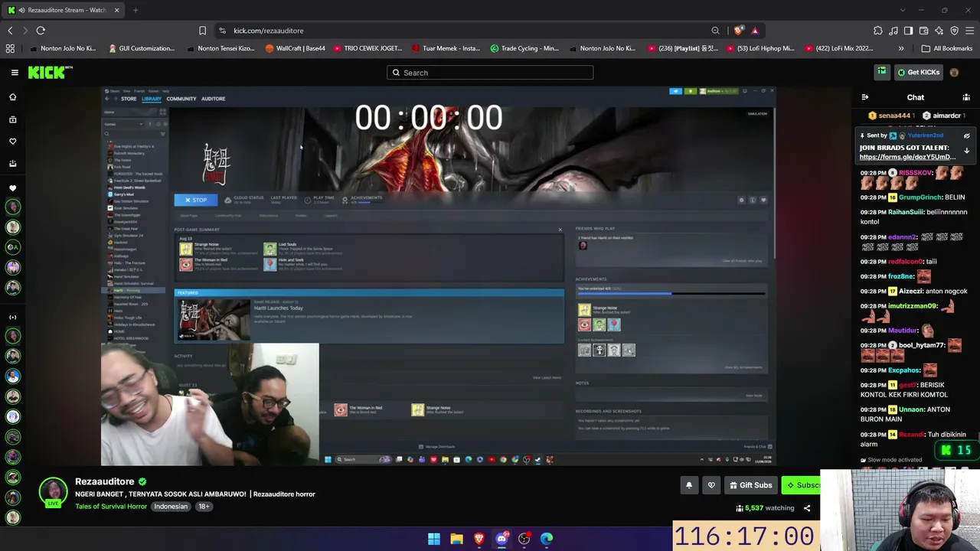Image resolution: width=980 pixels, height=551 pixels.
Task: Open Brave browser from taskbar
Action: tap(479, 539)
